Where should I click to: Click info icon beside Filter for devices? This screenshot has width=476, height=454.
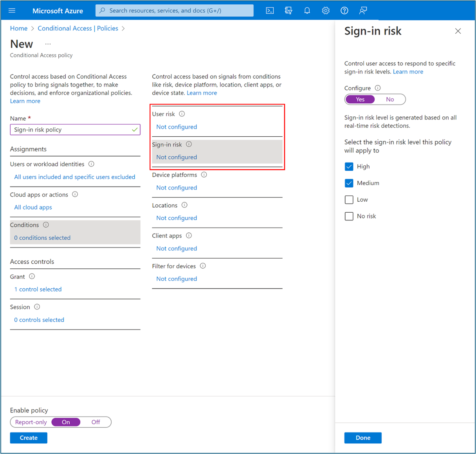(x=203, y=266)
